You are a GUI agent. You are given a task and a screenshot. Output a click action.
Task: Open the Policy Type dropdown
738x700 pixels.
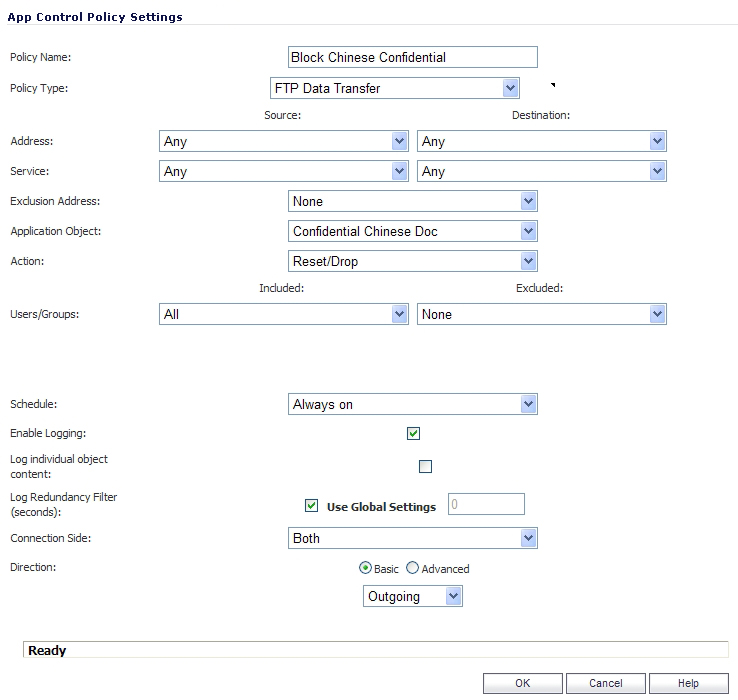coord(394,88)
